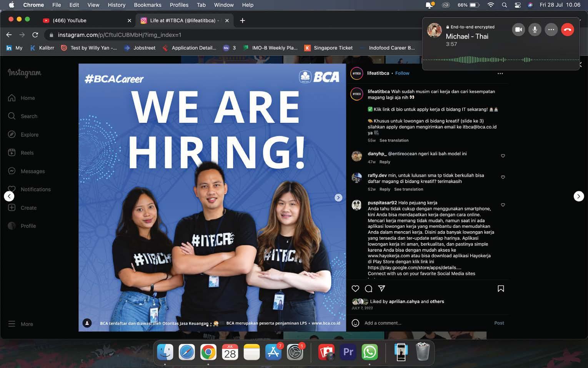Navigate back in Chrome

click(9, 35)
